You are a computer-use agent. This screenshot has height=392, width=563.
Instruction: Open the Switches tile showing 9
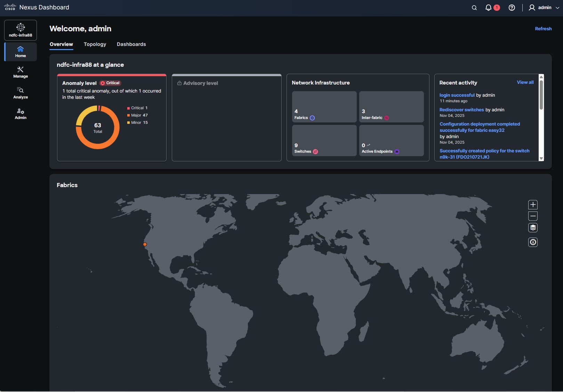click(x=324, y=141)
